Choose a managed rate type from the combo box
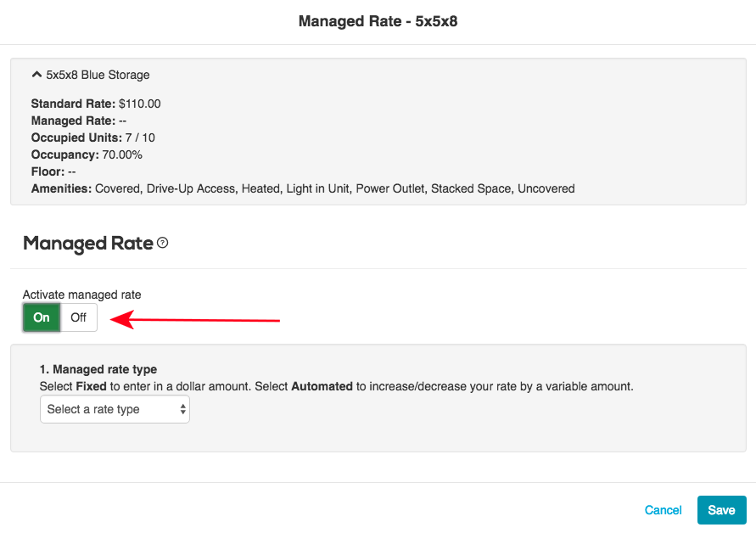The image size is (756, 533). point(115,409)
